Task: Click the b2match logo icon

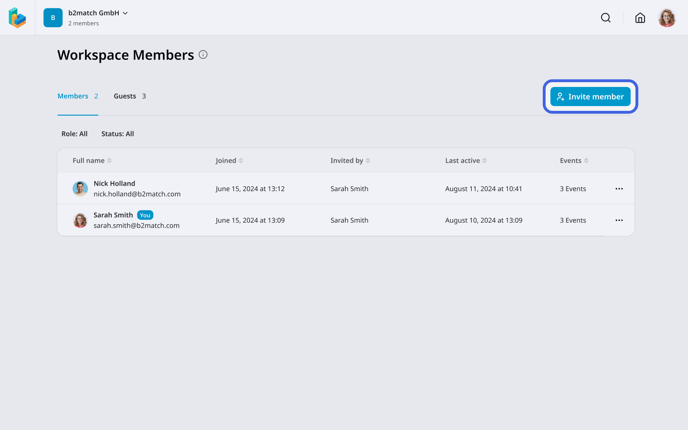Action: [17, 18]
